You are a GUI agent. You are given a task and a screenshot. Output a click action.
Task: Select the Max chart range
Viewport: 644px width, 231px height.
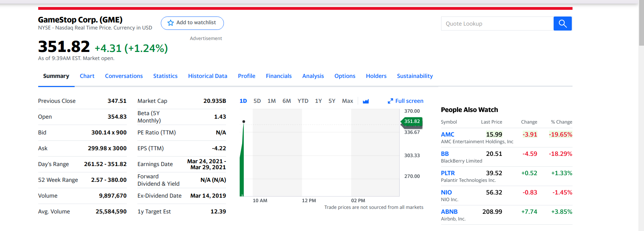[348, 101]
